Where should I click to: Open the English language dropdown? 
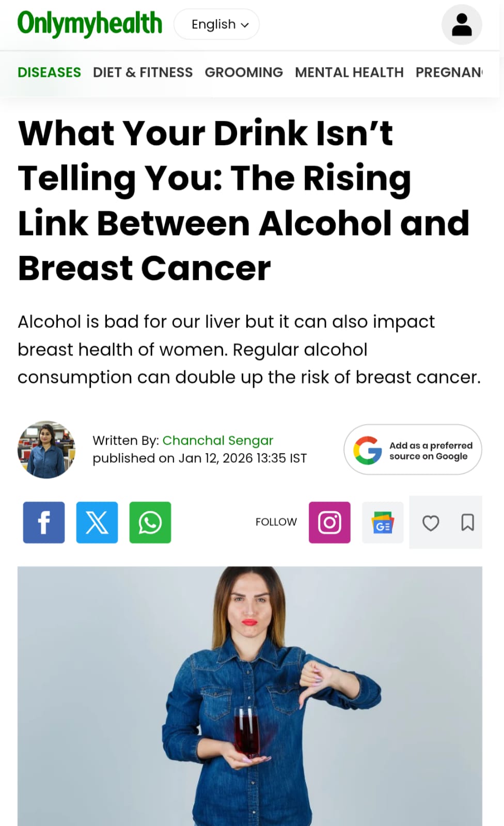coord(216,24)
